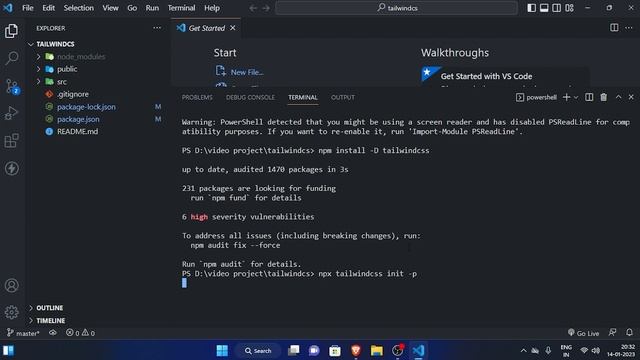Open the Help menu
Image resolution: width=640 pixels, height=360 pixels.
[x=212, y=8]
